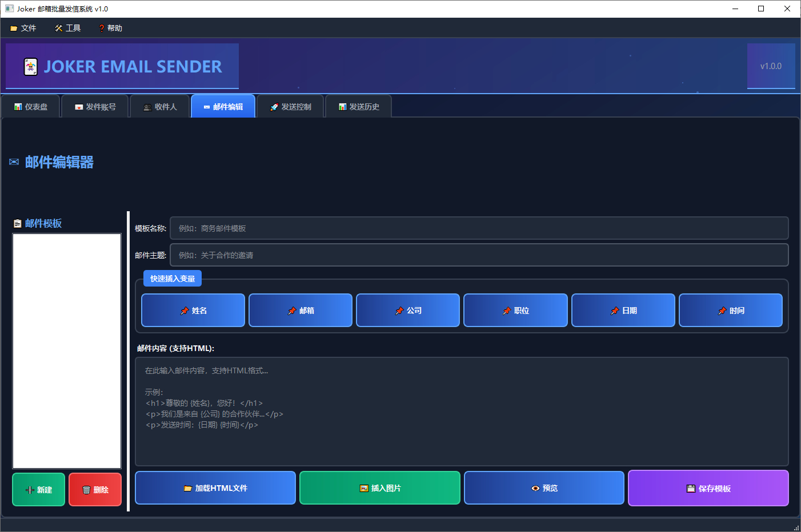Switch to the 发送控制 tab
This screenshot has width=801, height=532.
[290, 106]
